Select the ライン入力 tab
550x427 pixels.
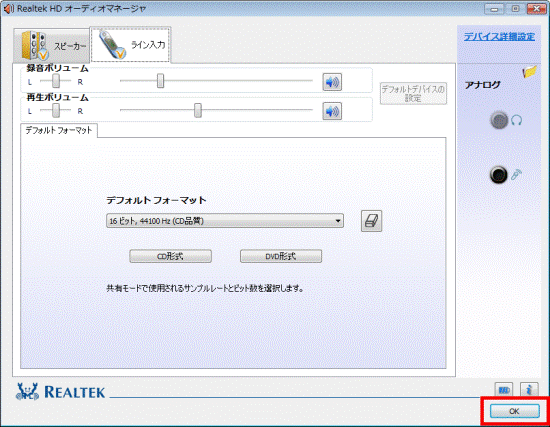click(x=130, y=45)
